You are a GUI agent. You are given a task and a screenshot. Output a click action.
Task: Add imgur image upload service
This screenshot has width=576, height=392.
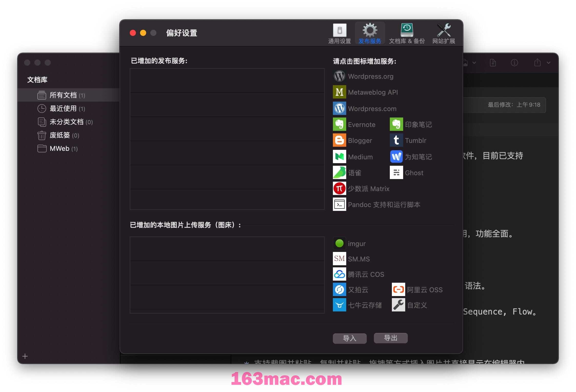tap(339, 243)
